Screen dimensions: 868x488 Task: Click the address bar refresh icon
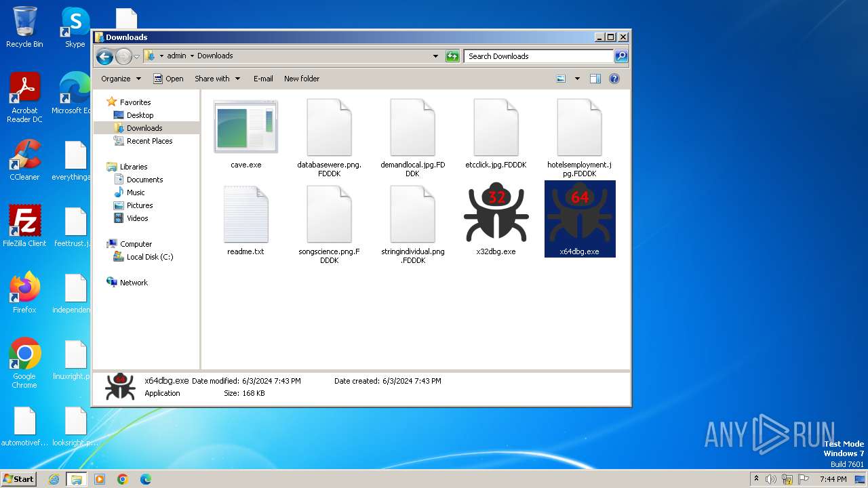click(x=452, y=56)
